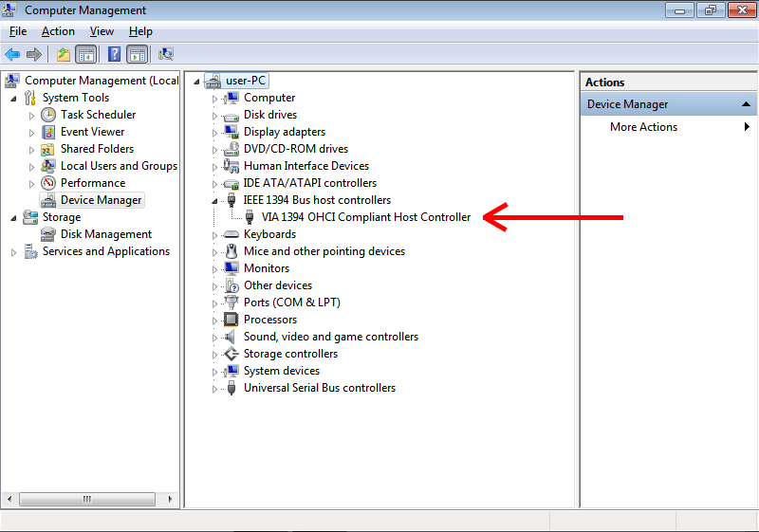
Task: Click the Other devices question-mark icon
Action: (231, 285)
